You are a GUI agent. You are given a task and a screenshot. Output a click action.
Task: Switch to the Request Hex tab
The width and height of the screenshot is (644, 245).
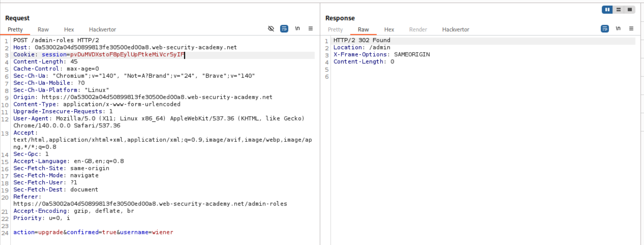(x=69, y=30)
